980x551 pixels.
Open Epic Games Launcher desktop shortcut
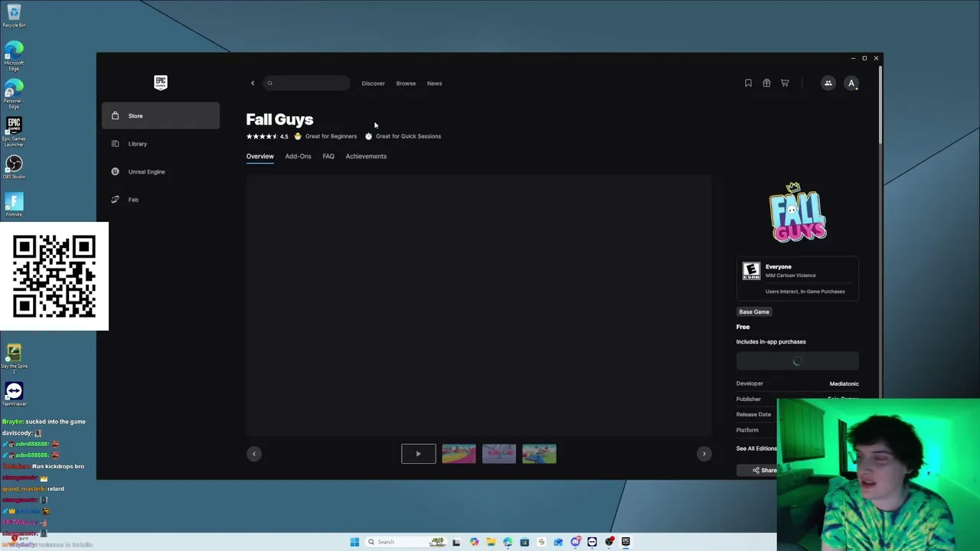[14, 132]
